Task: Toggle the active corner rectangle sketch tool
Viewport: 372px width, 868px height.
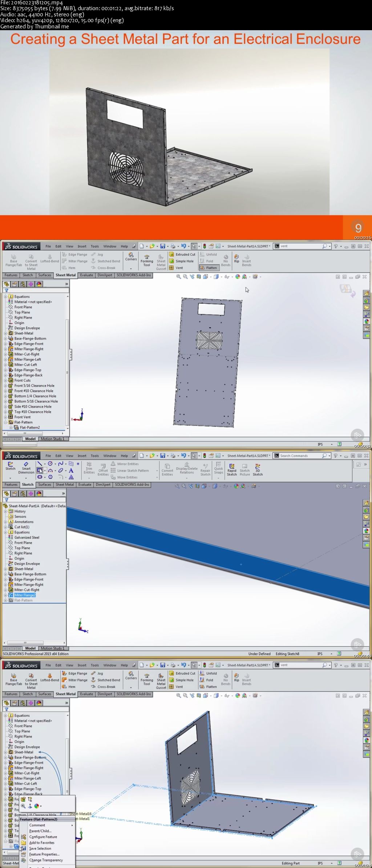Action: click(x=40, y=471)
